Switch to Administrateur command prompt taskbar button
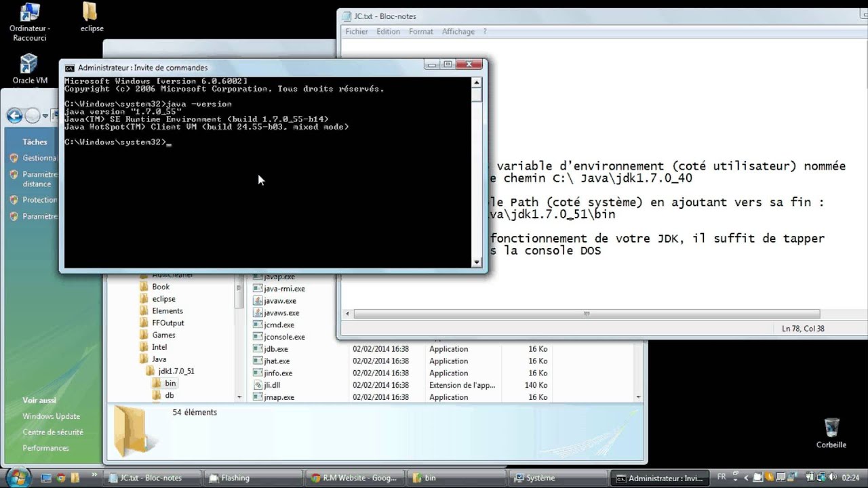 pos(660,478)
